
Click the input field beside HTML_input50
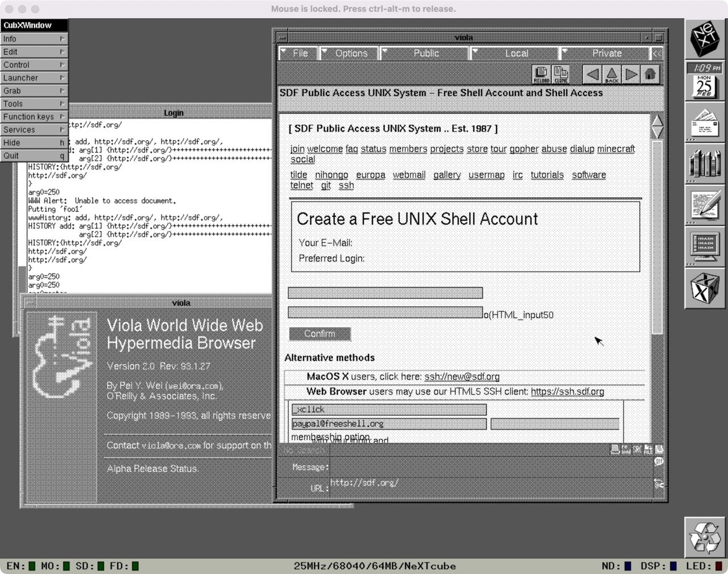click(385, 313)
